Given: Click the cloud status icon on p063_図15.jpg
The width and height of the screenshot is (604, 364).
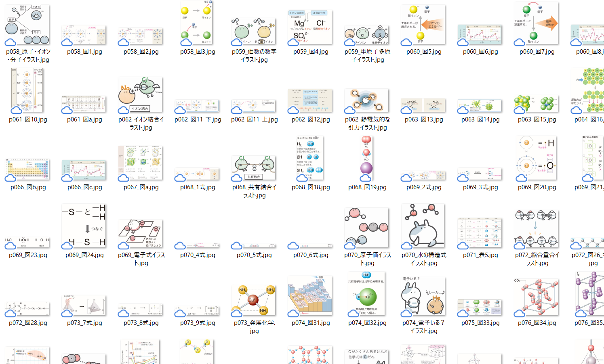Looking at the screenshot, I should coord(520,110).
